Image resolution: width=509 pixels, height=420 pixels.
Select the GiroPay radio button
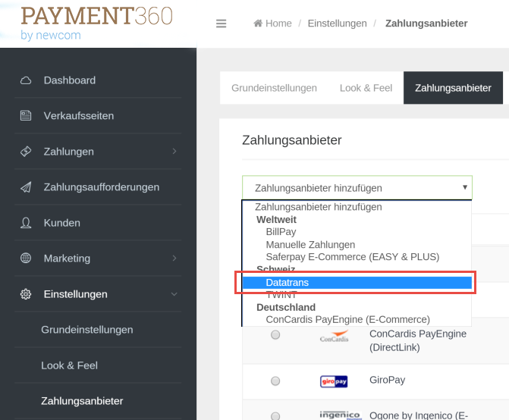[x=275, y=381]
